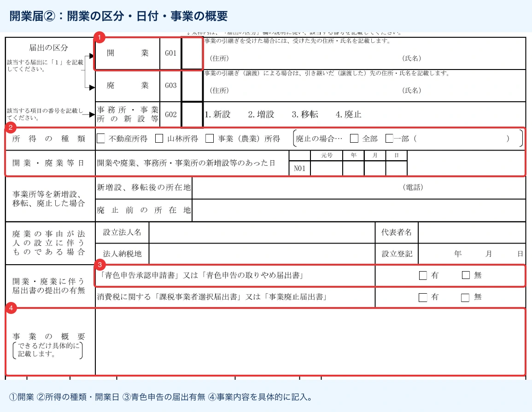Click the 開業・廃業等日 row label
Image resolution: width=532 pixels, height=412 pixels.
click(x=48, y=163)
